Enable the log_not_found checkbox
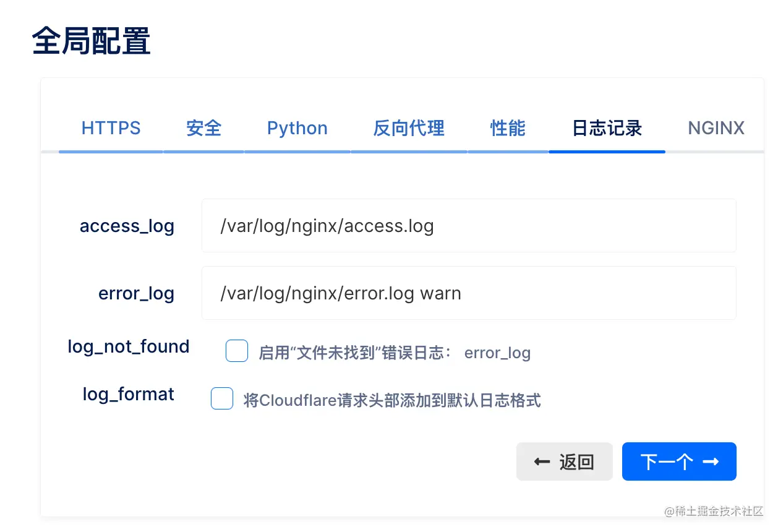778x532 pixels. click(237, 351)
